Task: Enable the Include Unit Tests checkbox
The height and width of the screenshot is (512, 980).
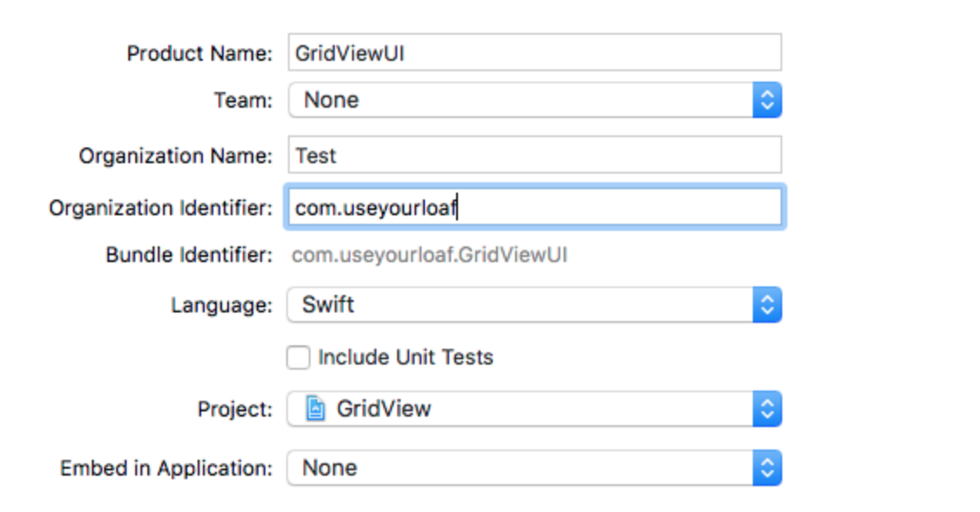Action: (298, 358)
